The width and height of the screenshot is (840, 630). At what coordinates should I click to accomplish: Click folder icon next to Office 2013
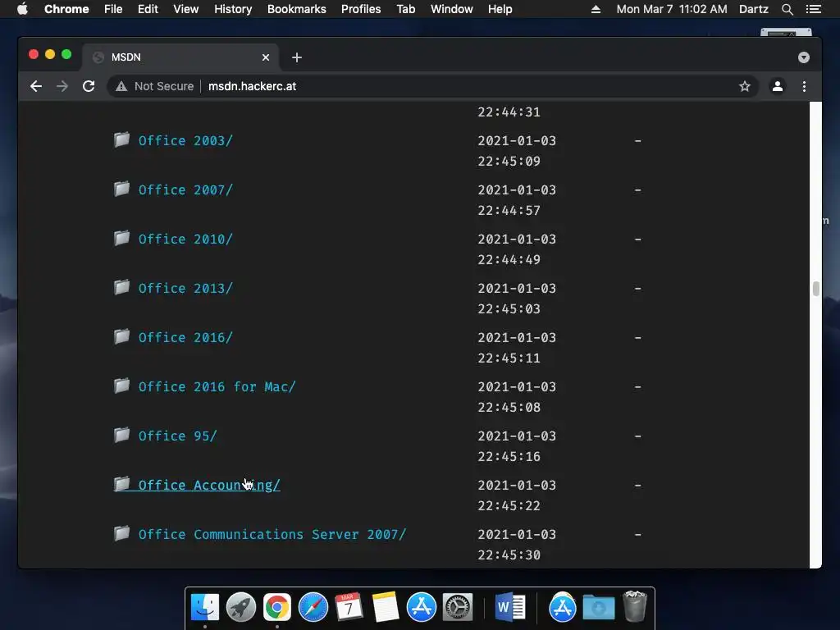(x=121, y=288)
